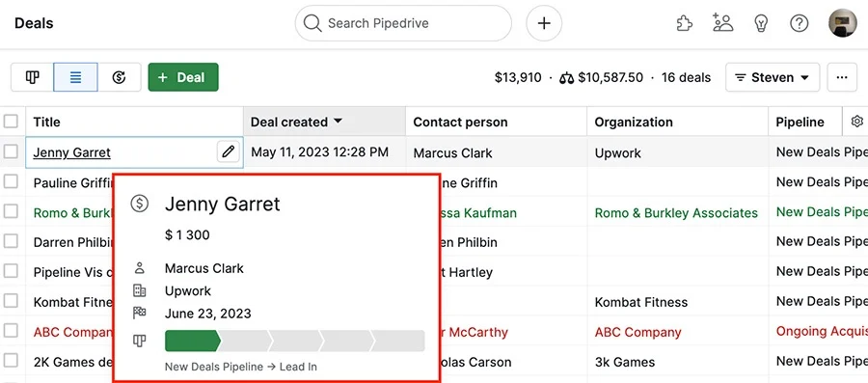The image size is (868, 383).
Task: Click the $13,910 total value
Action: click(x=518, y=77)
